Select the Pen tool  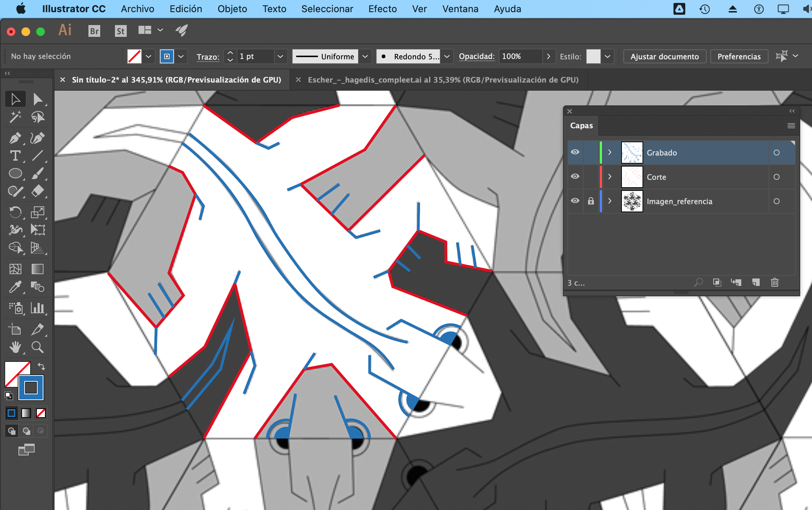15,138
